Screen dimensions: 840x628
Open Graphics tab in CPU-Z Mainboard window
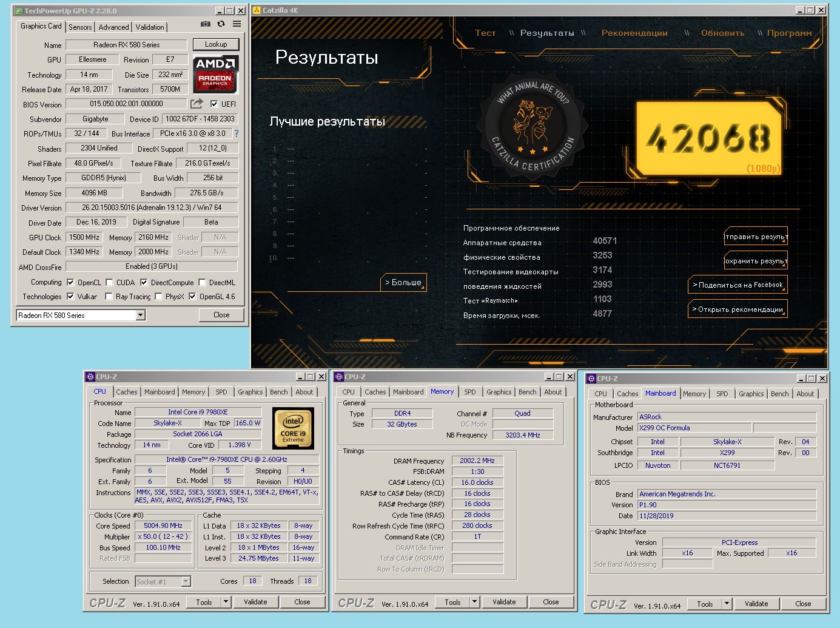click(x=751, y=394)
